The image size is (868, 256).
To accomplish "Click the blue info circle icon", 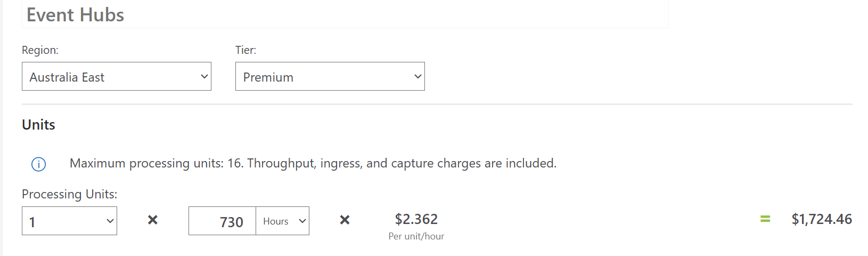I will (x=39, y=164).
